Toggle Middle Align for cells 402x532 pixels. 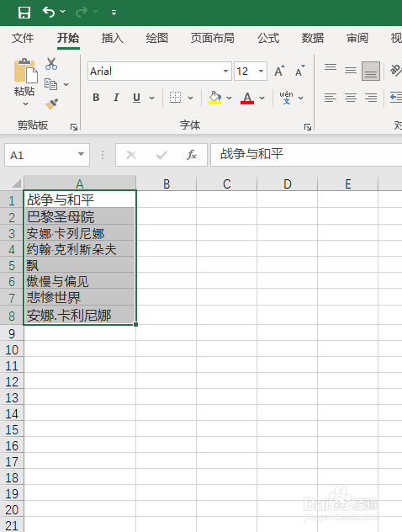coord(351,71)
